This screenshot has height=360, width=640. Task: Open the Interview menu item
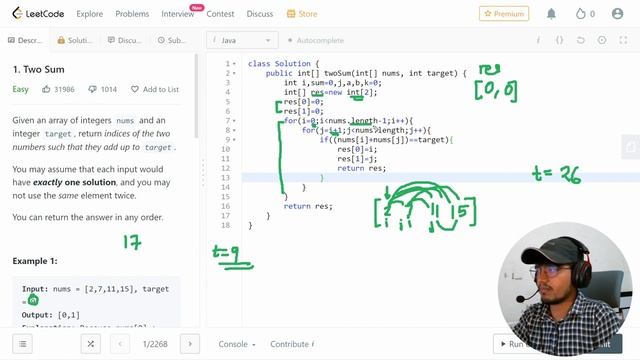point(178,14)
